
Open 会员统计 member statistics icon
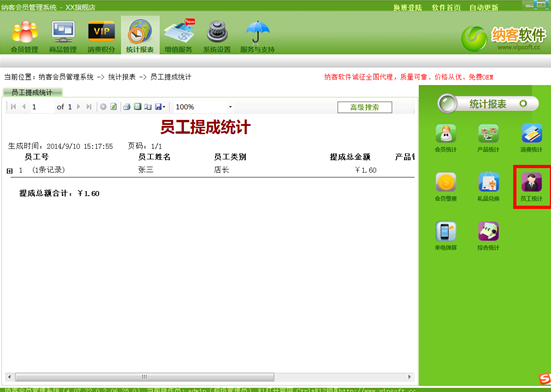pos(446,137)
